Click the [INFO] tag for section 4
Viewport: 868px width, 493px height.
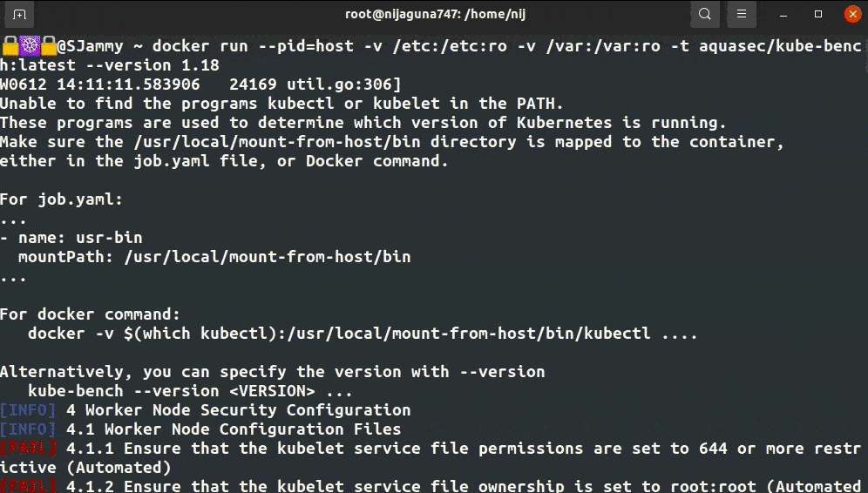click(29, 410)
